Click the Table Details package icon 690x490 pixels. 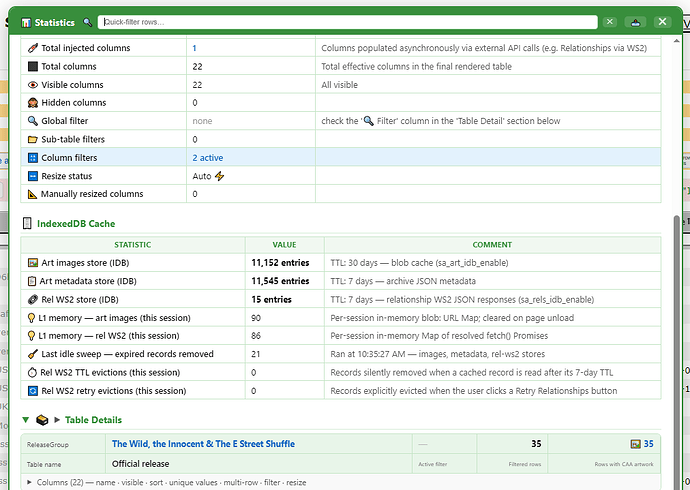[42, 420]
